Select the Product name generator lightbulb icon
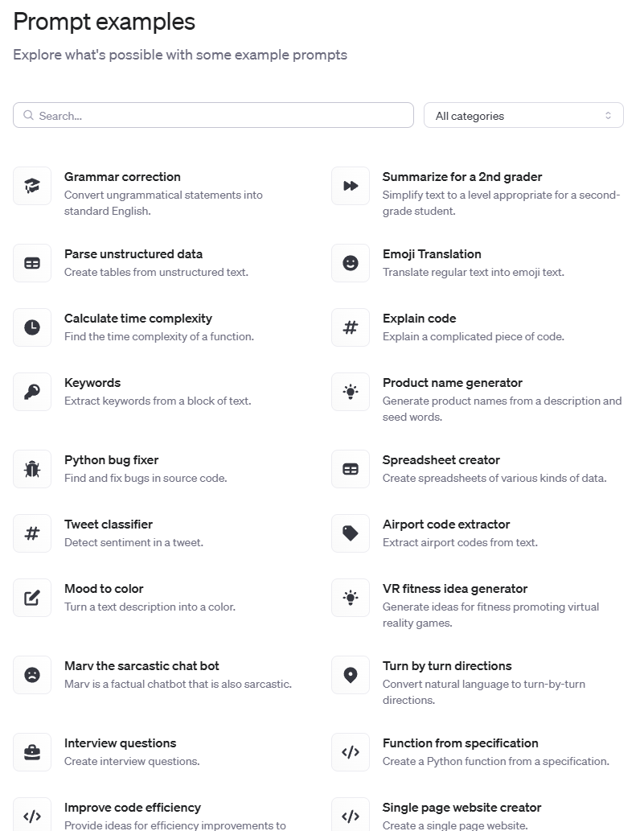Viewport: 644px width, 831px height. click(351, 392)
